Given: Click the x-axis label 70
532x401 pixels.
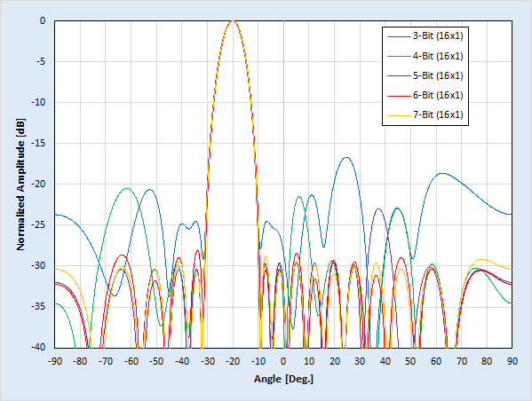Looking at the screenshot, I should point(462,361).
